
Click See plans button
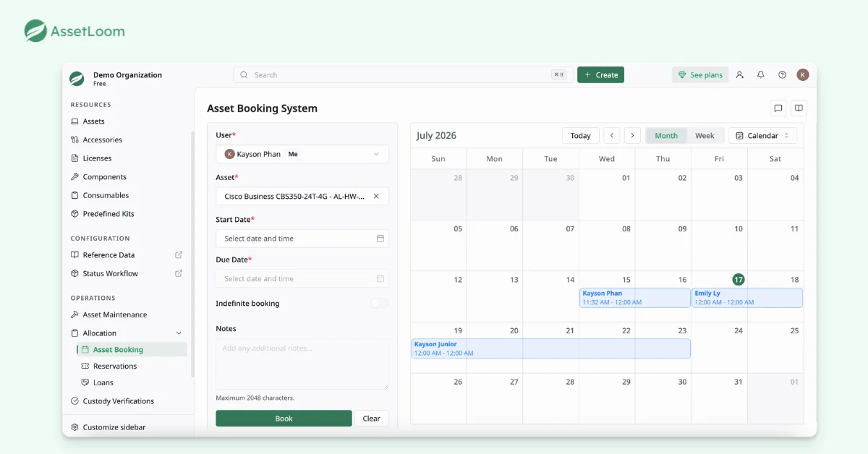[x=700, y=75]
